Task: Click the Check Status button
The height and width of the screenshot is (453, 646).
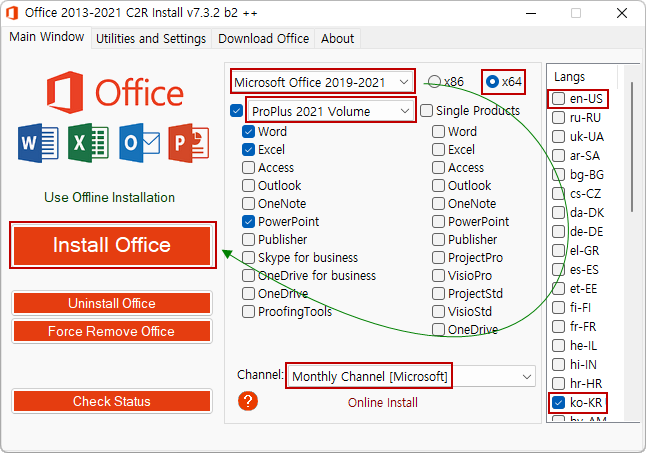Action: (112, 401)
